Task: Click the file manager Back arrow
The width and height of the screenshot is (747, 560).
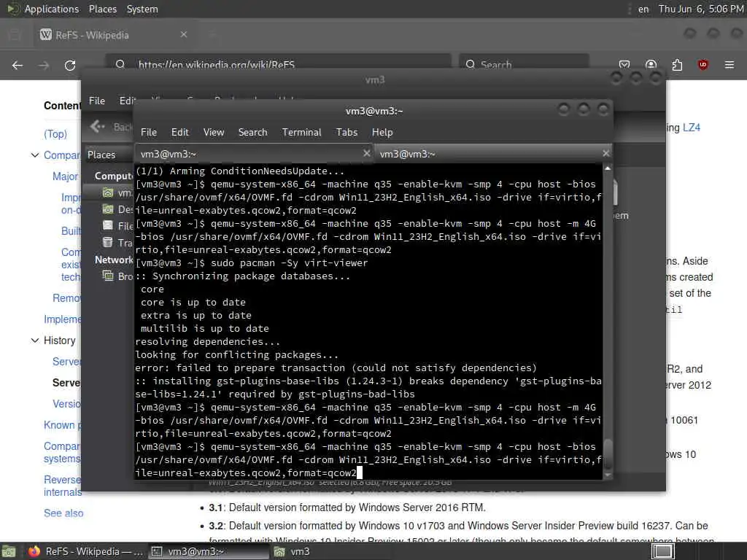Action: click(98, 126)
